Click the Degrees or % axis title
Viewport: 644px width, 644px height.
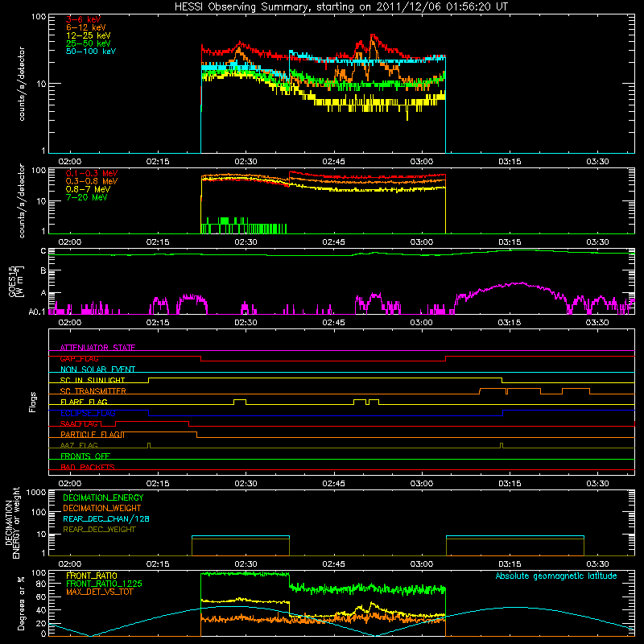click(x=22, y=604)
